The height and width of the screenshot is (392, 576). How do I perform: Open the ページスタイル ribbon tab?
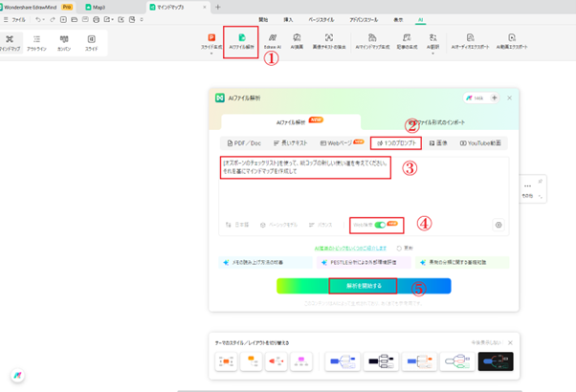point(321,20)
